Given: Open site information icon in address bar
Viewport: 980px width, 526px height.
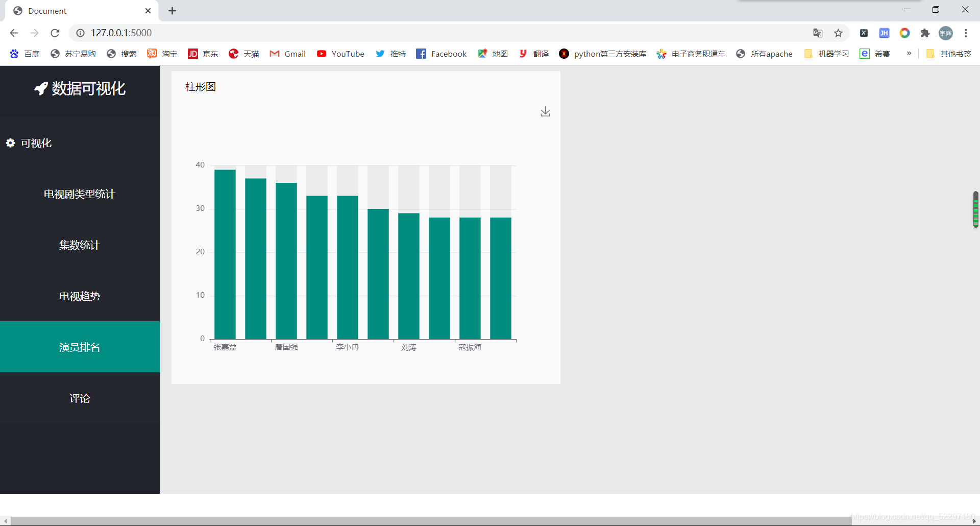Looking at the screenshot, I should coord(80,33).
